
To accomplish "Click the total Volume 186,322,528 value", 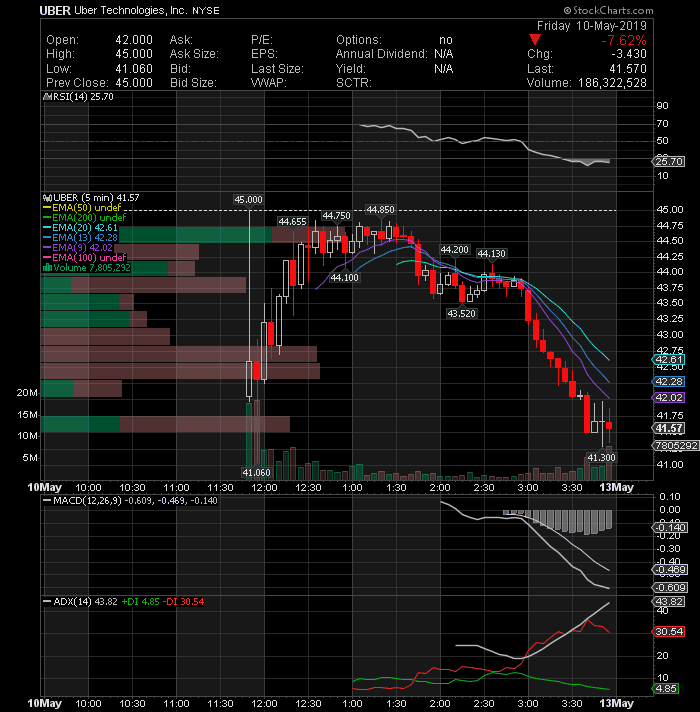I will coord(612,83).
